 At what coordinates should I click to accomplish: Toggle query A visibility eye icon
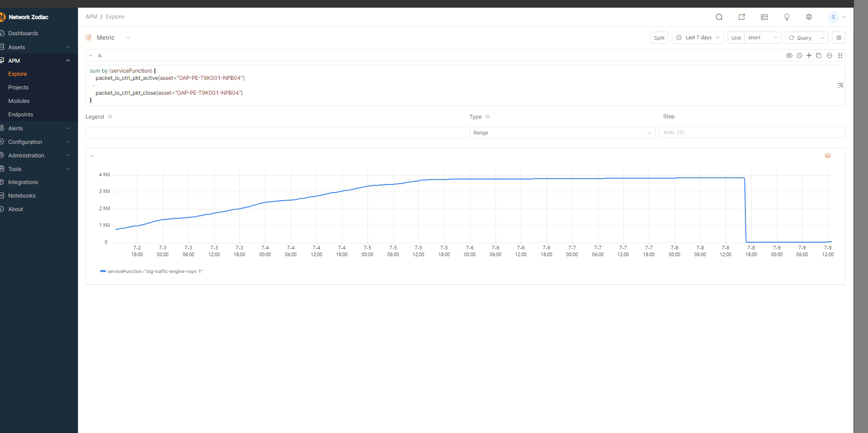789,55
